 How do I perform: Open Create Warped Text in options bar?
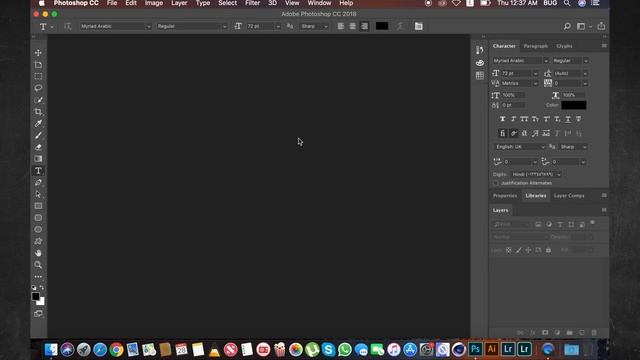(400, 26)
